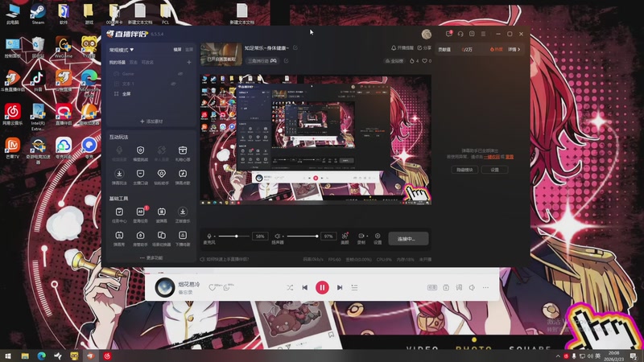This screenshot has height=362, width=644.
Task: Adjust the microphone volume slider
Action: pyautogui.click(x=234, y=236)
